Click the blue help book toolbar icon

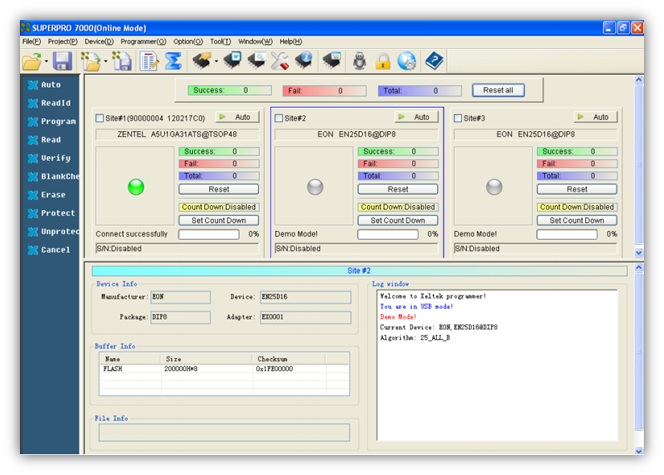[x=433, y=62]
